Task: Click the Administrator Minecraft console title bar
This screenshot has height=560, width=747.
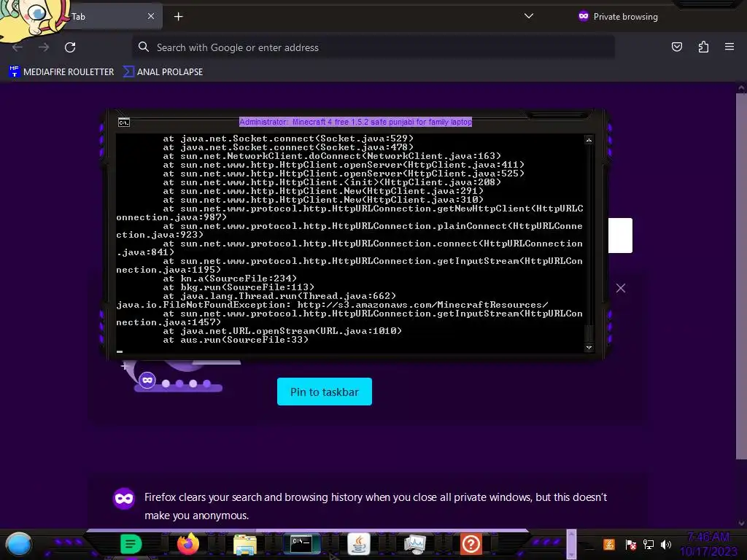Action: 355,122
